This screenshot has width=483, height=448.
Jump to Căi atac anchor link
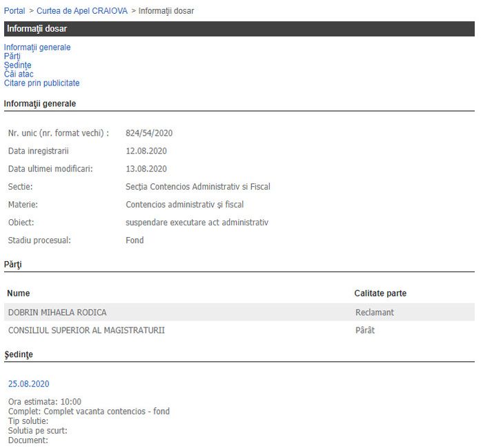(19, 74)
